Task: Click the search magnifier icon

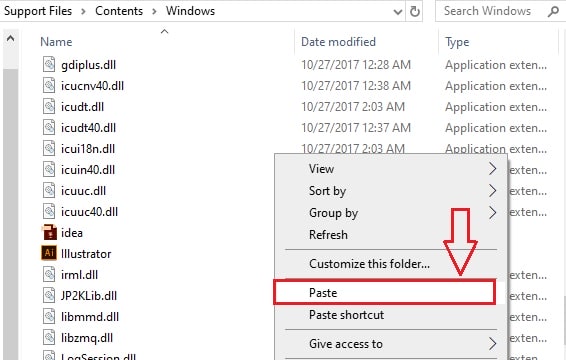Action: (553, 12)
